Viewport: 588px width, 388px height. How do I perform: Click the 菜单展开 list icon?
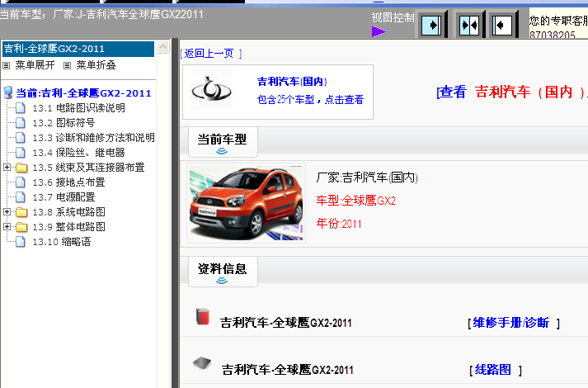coord(7,66)
